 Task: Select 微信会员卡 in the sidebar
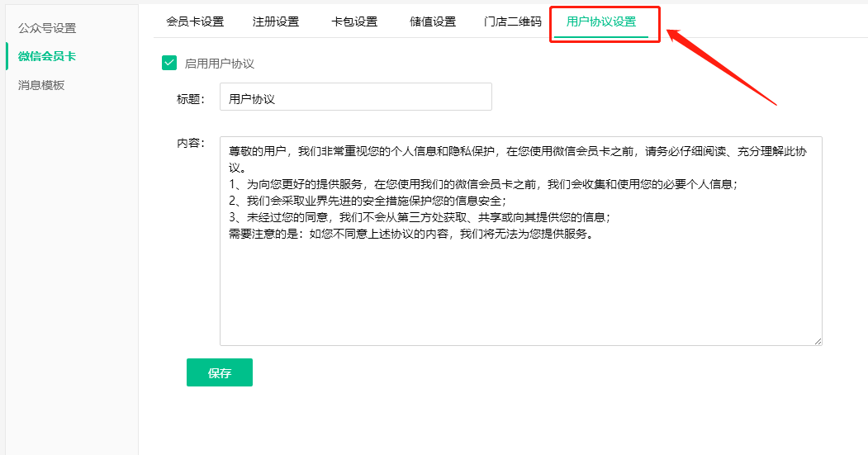click(x=47, y=56)
